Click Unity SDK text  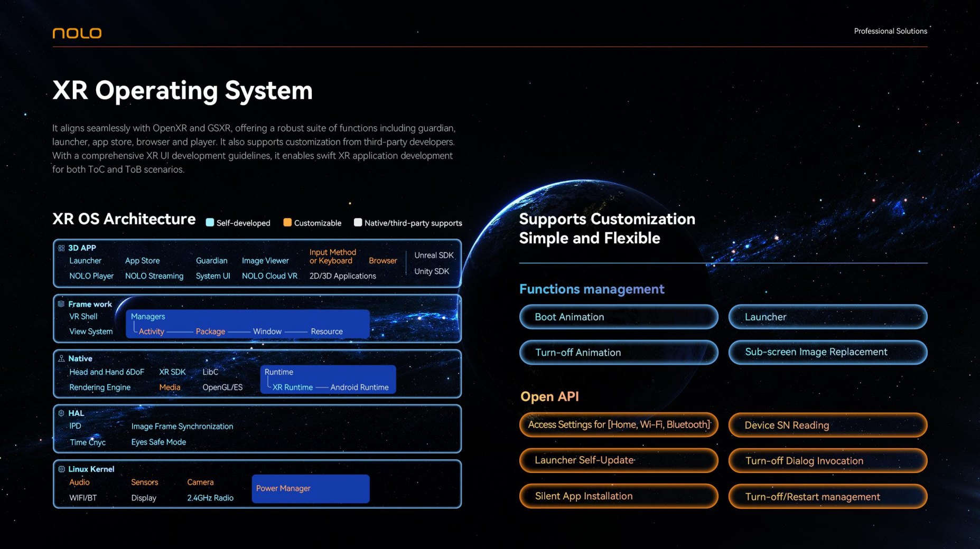point(432,271)
